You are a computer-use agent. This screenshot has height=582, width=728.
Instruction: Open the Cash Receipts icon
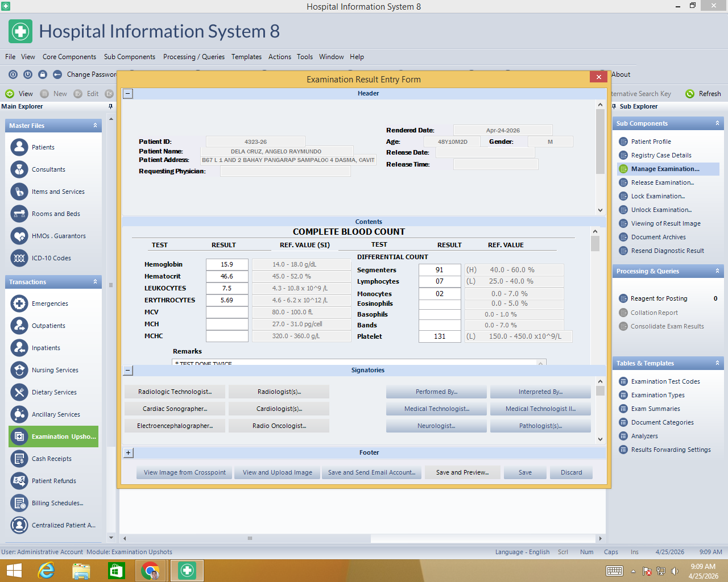[x=19, y=459]
